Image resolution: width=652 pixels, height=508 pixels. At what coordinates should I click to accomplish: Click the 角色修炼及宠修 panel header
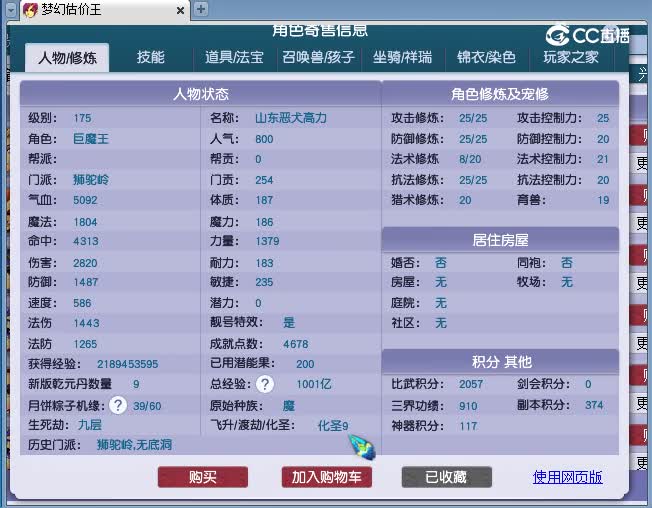(500, 94)
